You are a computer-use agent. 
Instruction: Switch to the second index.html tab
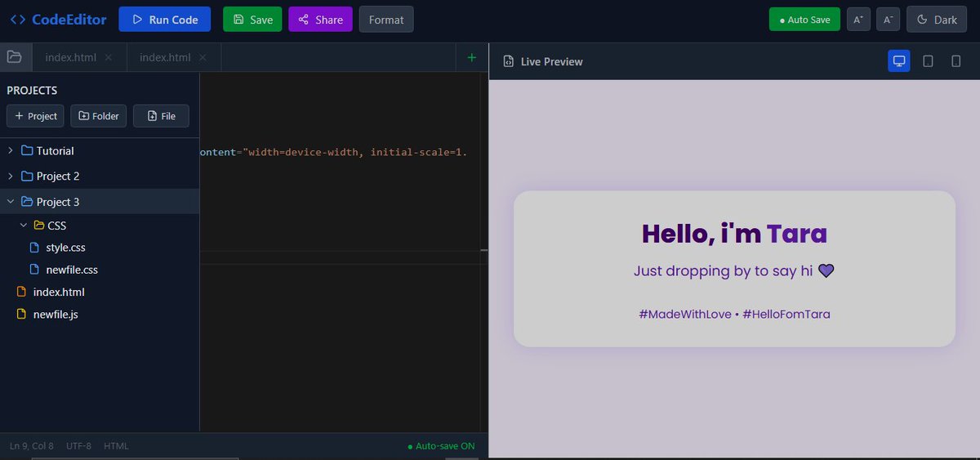(165, 57)
